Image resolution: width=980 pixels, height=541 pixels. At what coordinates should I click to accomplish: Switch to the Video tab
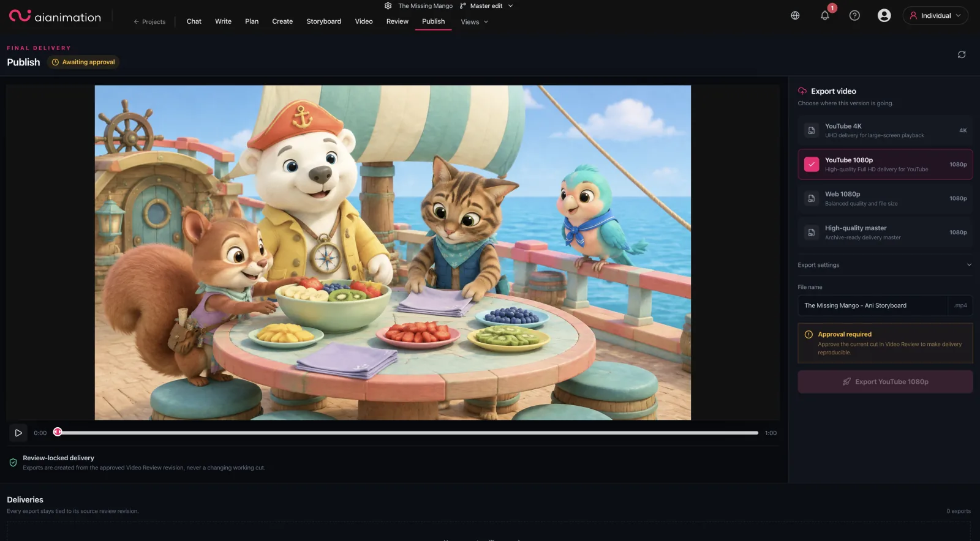364,21
